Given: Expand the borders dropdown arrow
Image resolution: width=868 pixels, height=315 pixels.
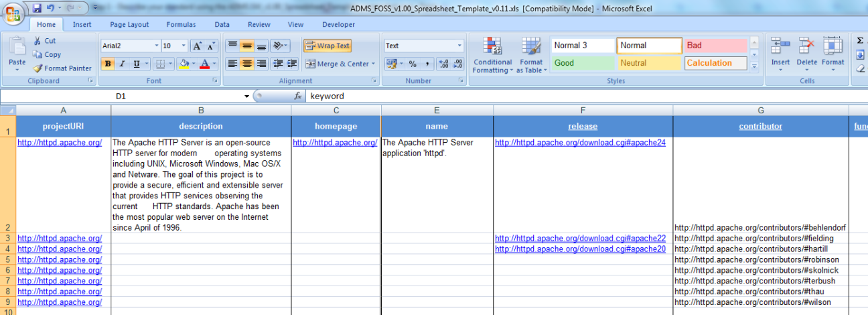Looking at the screenshot, I should click(x=170, y=64).
